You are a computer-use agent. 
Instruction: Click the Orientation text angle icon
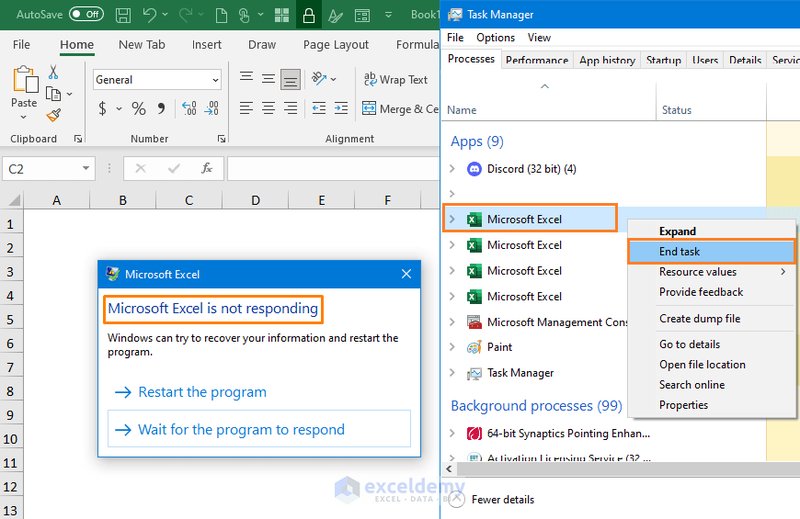point(319,78)
